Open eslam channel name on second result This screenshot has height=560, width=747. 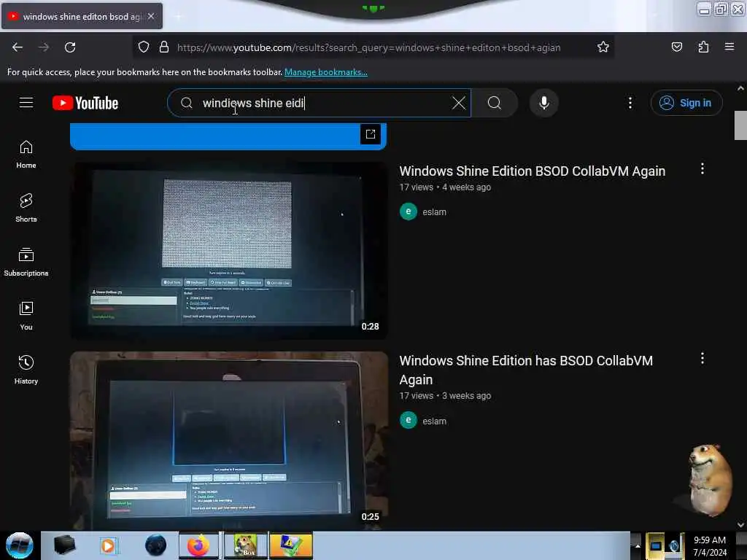click(435, 421)
